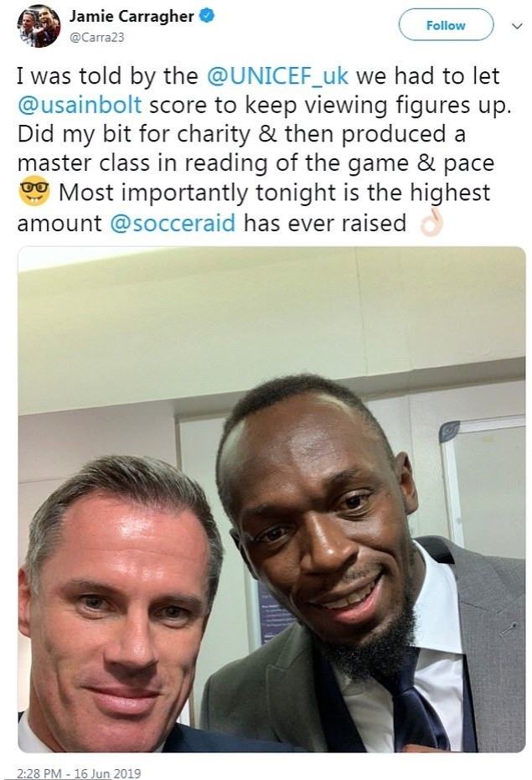The width and height of the screenshot is (532, 780).
Task: Open the @UNICEF_uk mention link
Action: pyautogui.click(x=277, y=76)
